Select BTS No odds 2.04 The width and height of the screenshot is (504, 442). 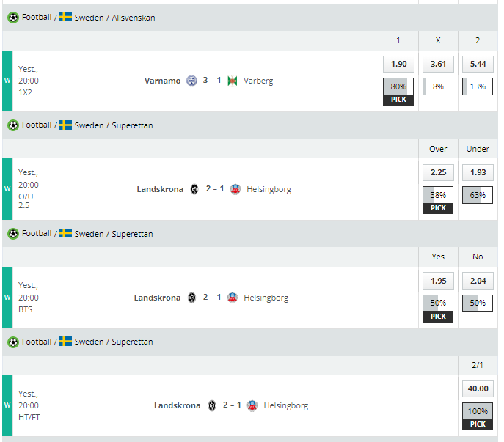478,281
